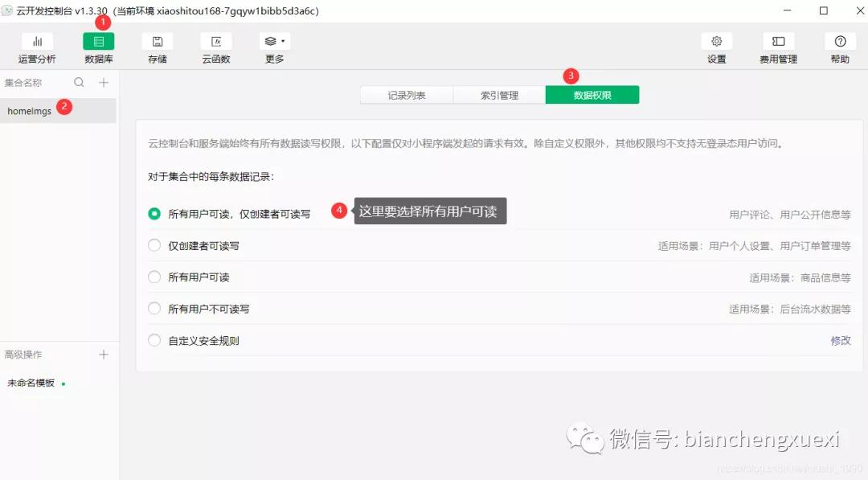868x480 pixels.
Task: Open the 存储 storage section
Action: click(157, 48)
